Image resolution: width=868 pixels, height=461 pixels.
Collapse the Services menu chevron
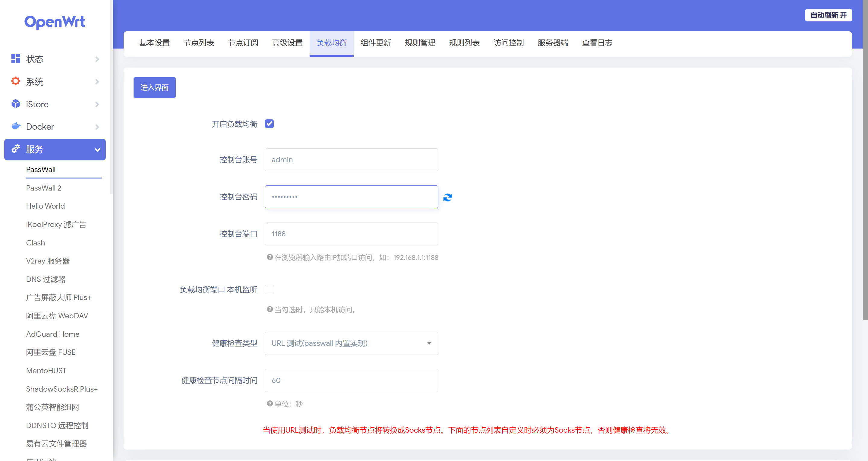97,149
